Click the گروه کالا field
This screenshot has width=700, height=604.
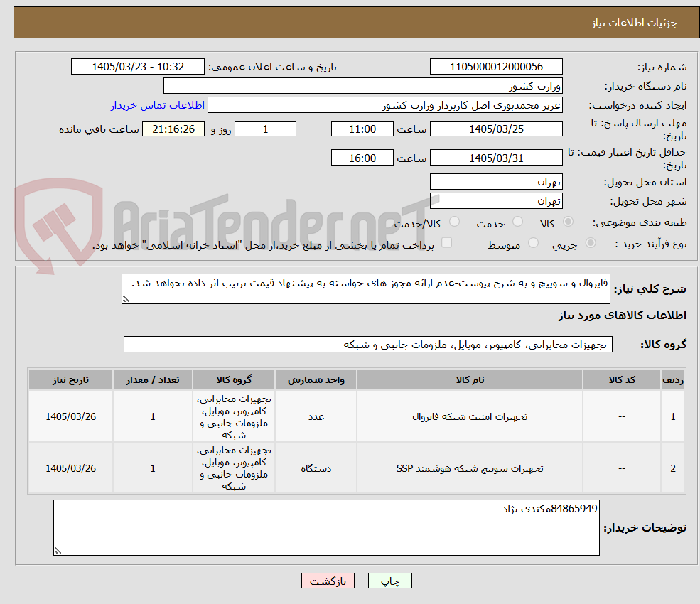click(x=368, y=344)
